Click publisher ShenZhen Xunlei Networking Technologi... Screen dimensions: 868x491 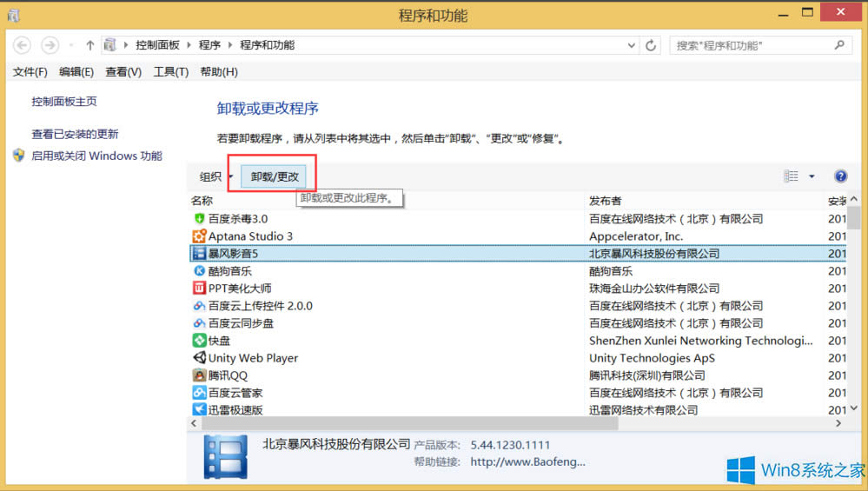[701, 341]
